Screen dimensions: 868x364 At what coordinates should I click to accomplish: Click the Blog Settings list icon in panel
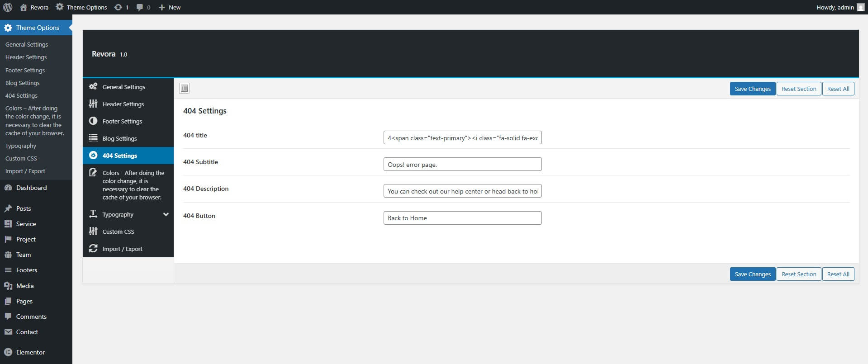pos(93,138)
